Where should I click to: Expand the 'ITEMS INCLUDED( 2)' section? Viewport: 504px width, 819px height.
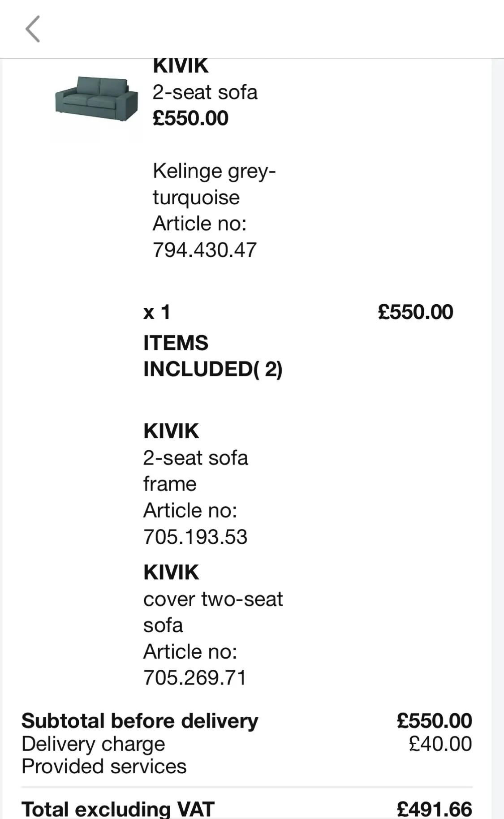(213, 356)
